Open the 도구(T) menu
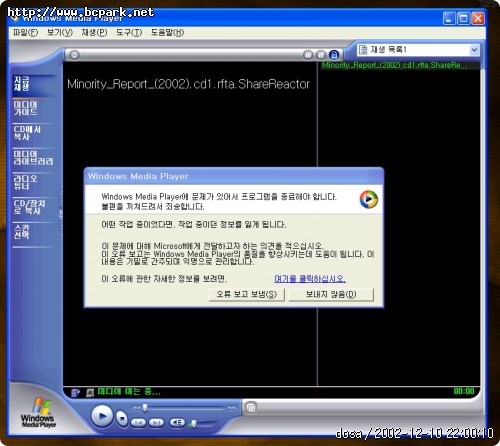The width and height of the screenshot is (500, 446). coord(129,32)
